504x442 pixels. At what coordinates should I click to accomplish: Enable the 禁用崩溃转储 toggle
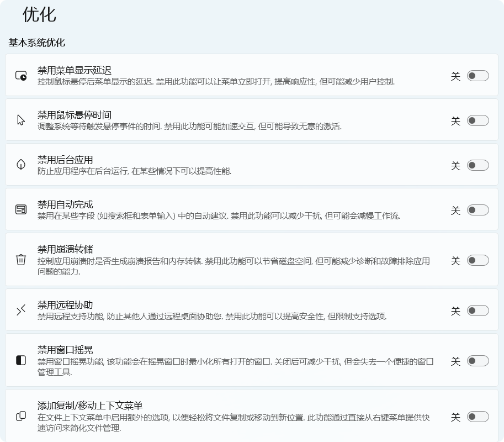pyautogui.click(x=478, y=260)
